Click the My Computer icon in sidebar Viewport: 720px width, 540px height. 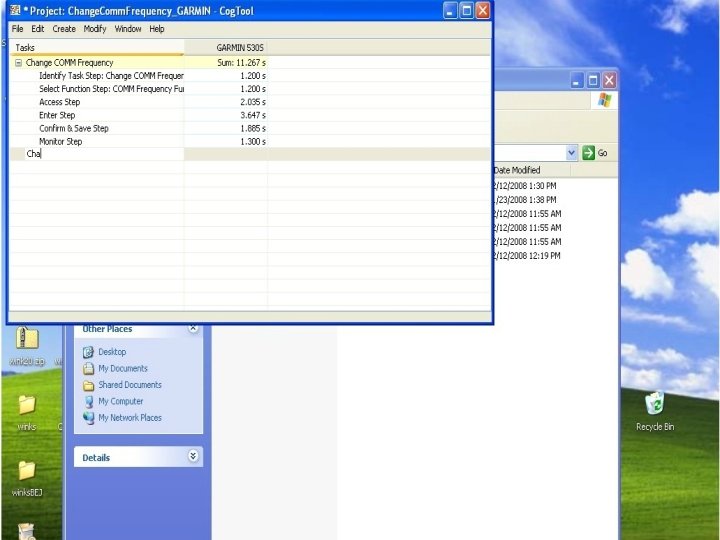click(x=88, y=402)
